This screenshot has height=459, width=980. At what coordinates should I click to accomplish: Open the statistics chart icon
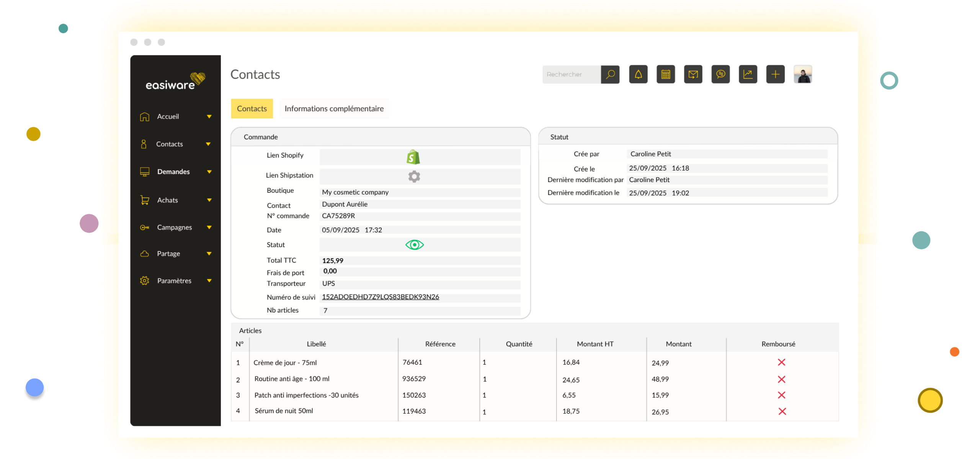pos(748,74)
